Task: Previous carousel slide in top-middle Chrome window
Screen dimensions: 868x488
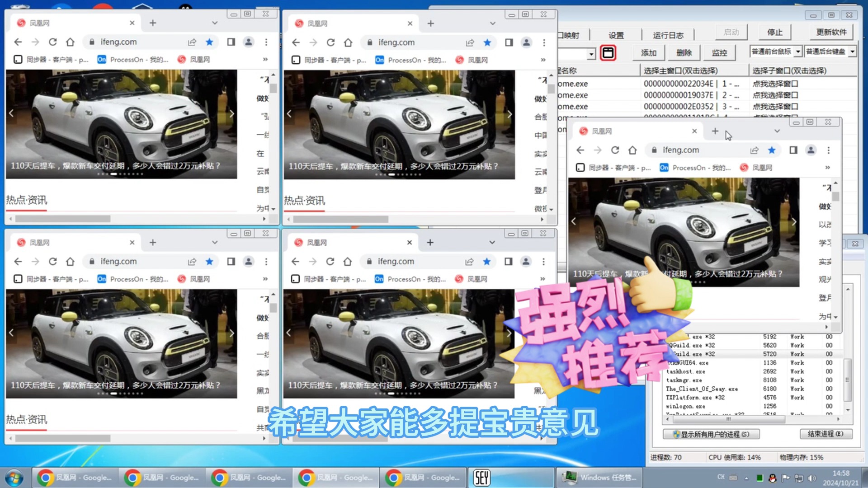Action: pos(289,114)
